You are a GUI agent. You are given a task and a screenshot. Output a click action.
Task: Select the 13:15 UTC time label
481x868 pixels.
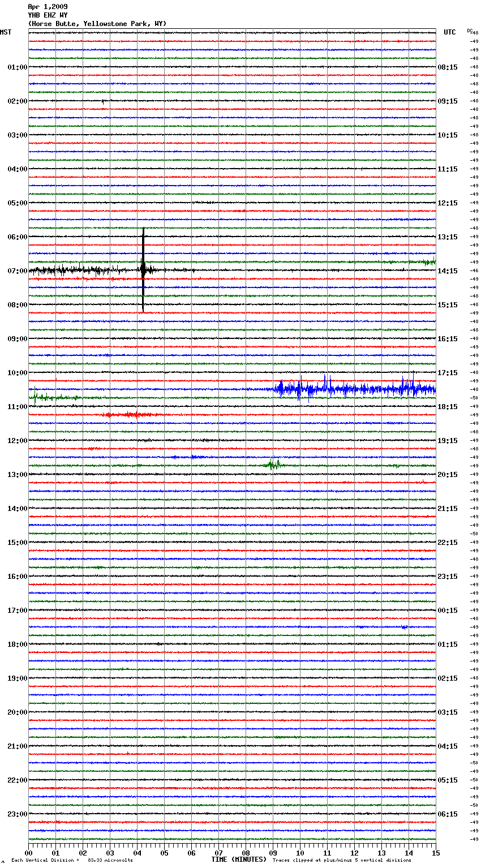[448, 237]
